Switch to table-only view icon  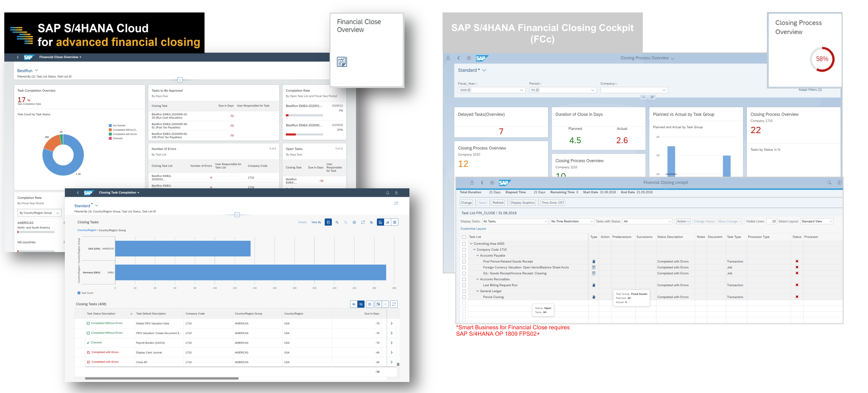(395, 222)
